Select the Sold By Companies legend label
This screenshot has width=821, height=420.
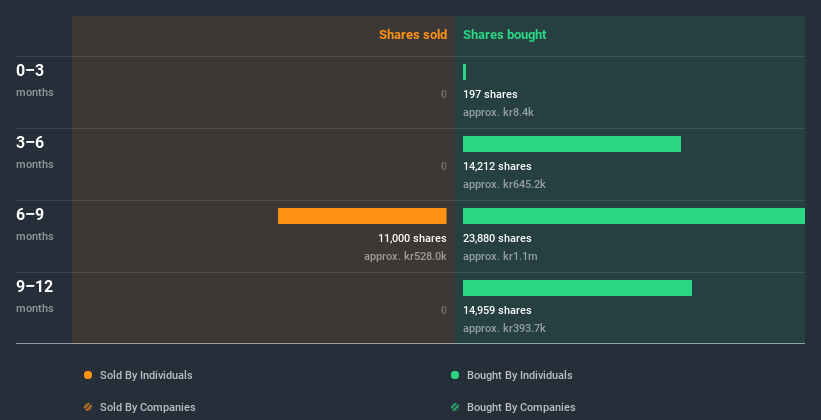[x=148, y=407]
